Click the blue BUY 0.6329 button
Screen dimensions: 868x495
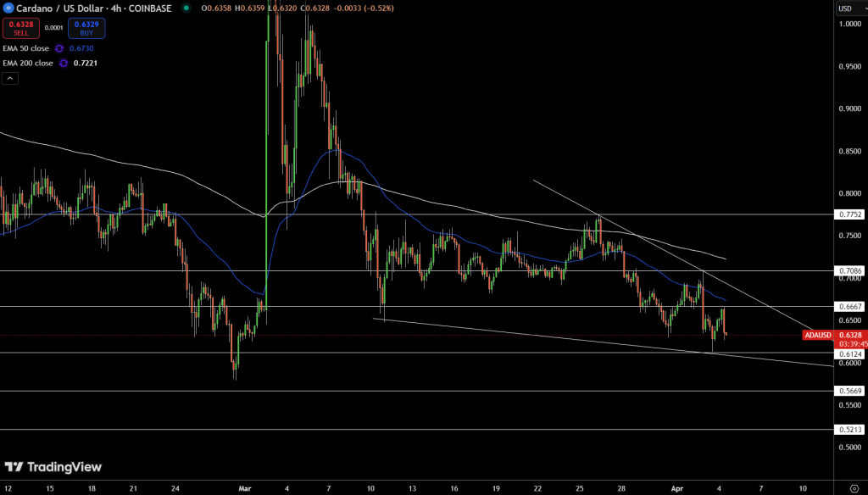(x=86, y=28)
